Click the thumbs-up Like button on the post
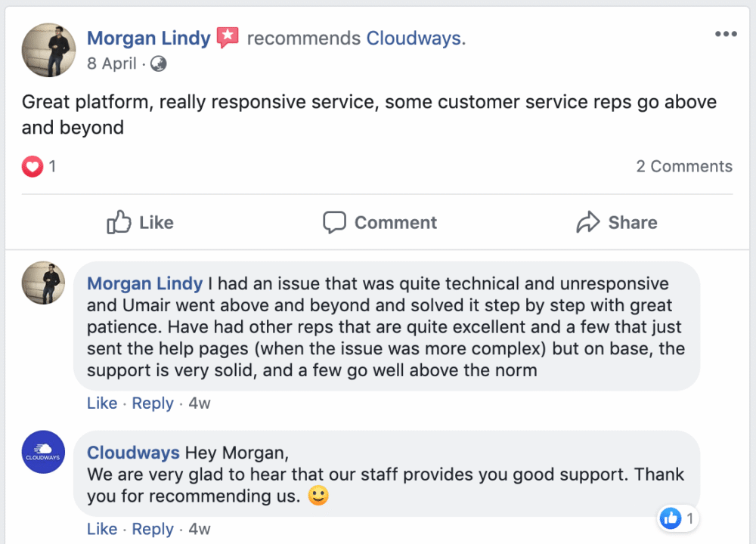The image size is (756, 544). pyautogui.click(x=141, y=222)
